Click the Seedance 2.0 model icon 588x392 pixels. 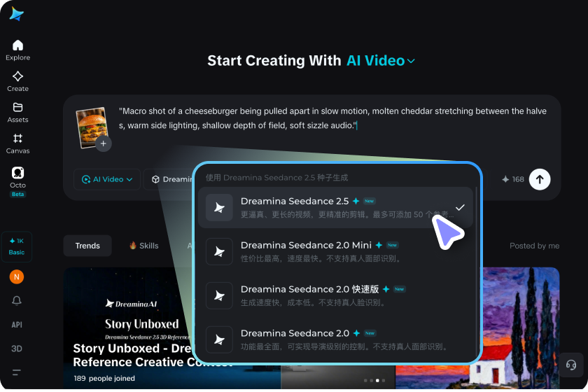point(219,339)
